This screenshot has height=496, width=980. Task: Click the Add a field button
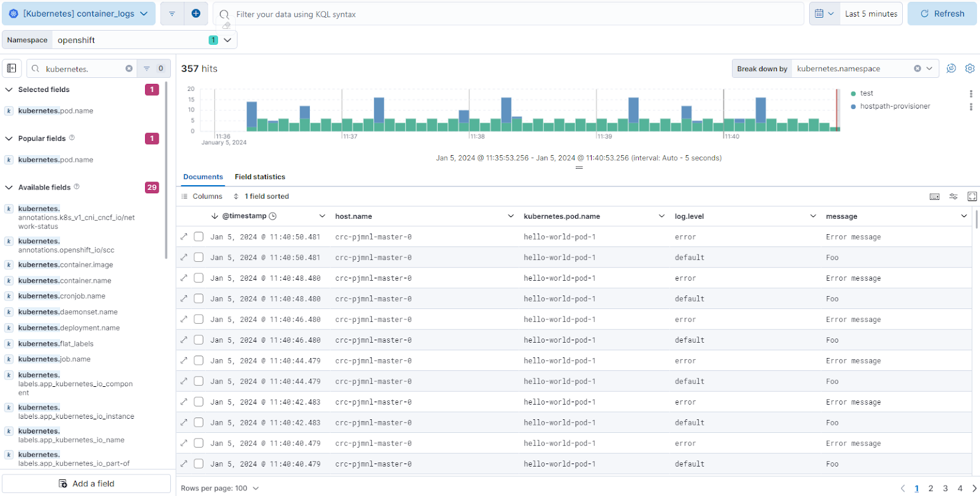point(86,483)
